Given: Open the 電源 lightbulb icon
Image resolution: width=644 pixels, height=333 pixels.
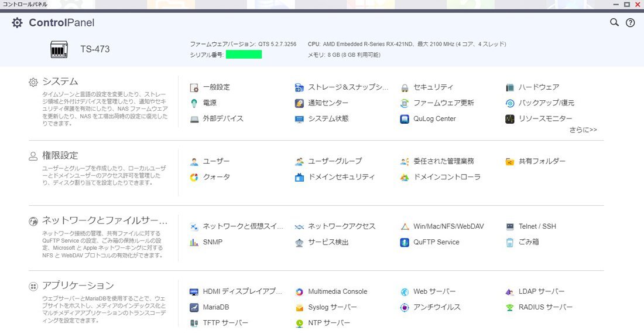Looking at the screenshot, I should tap(194, 103).
